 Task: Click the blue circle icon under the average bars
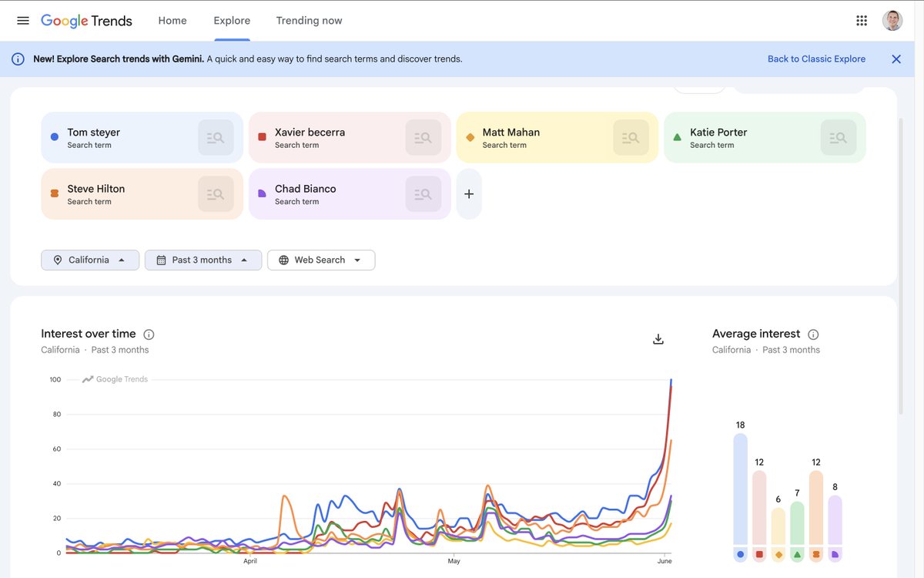tap(740, 554)
